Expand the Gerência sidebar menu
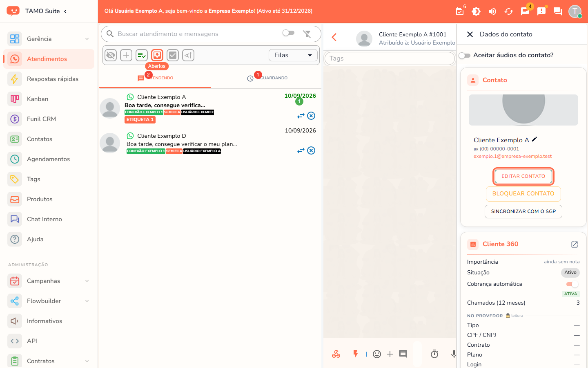 [x=49, y=39]
